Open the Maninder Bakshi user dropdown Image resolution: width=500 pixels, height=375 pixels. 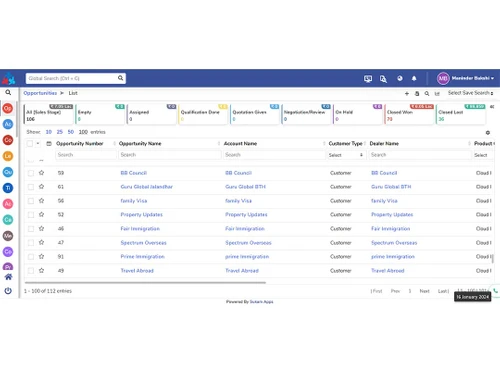tap(466, 78)
